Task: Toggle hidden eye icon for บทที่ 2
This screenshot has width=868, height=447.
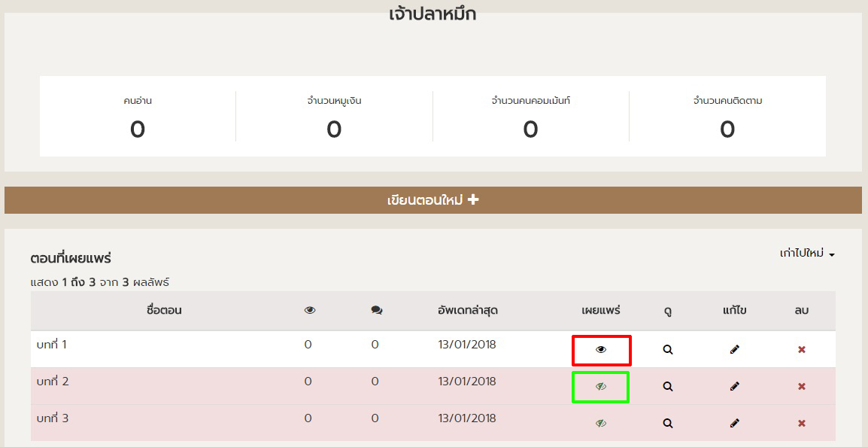Action: click(600, 387)
